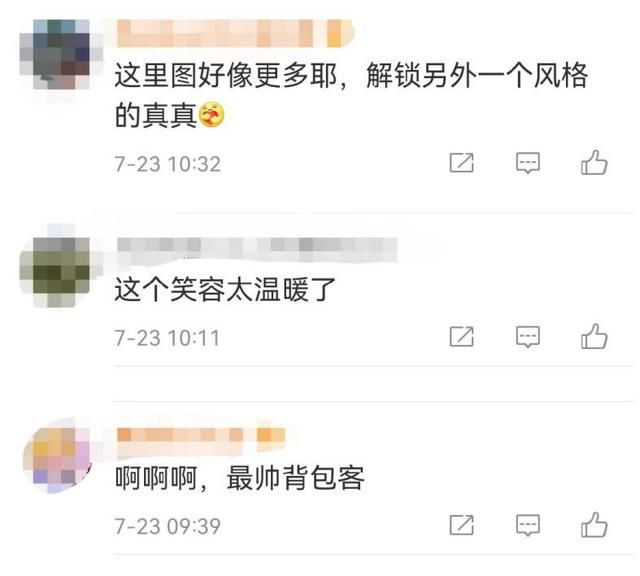Open the first commenter's orange username
640x576 pixels.
coord(235,33)
